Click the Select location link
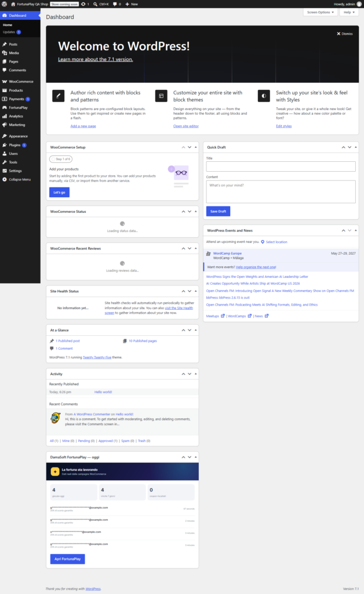The width and height of the screenshot is (364, 594). (x=276, y=242)
